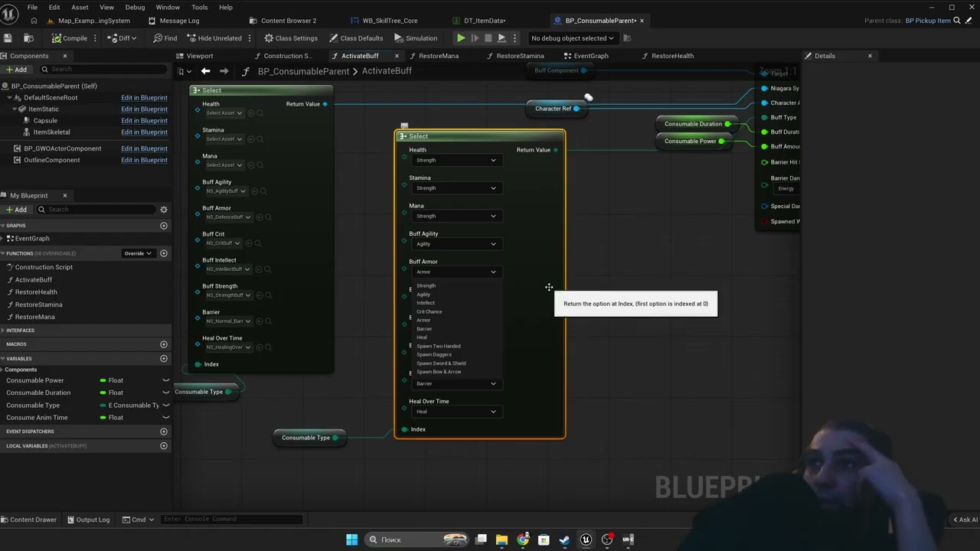The width and height of the screenshot is (980, 551).
Task: Add a local variable with the plus icon
Action: pyautogui.click(x=163, y=445)
